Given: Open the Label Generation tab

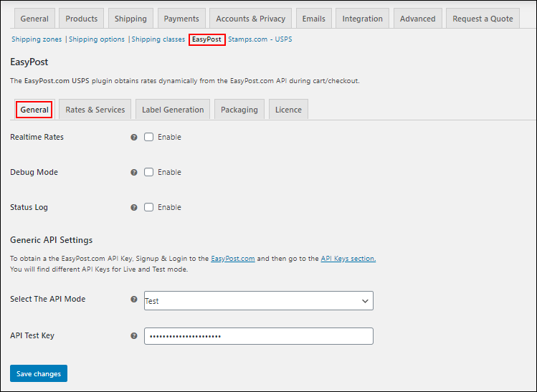Looking at the screenshot, I should point(173,110).
